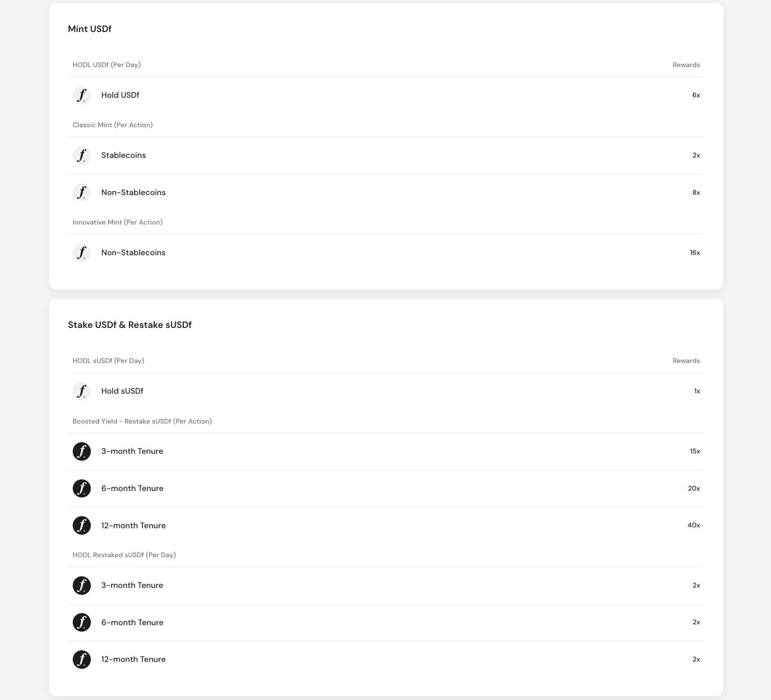Click the HODL Restaked 6-month Tenure icon

pyautogui.click(x=82, y=622)
